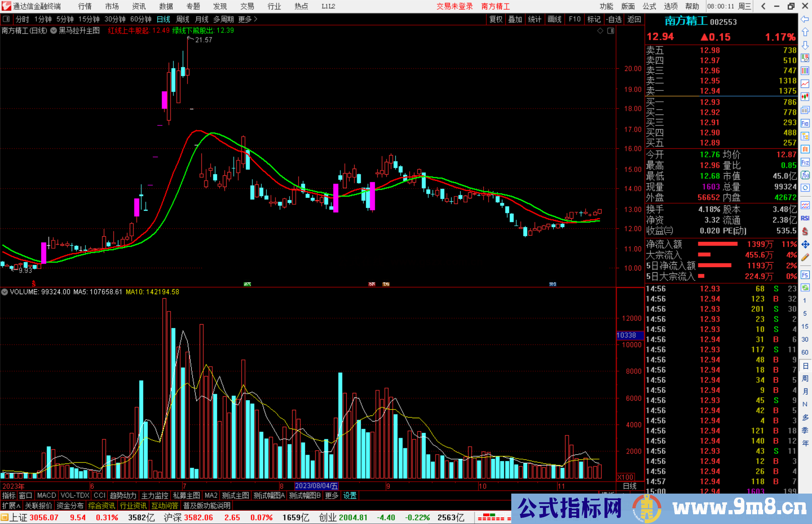Click the 设置 link in indicator bar
The height and width of the screenshot is (524, 812).
pos(350,495)
